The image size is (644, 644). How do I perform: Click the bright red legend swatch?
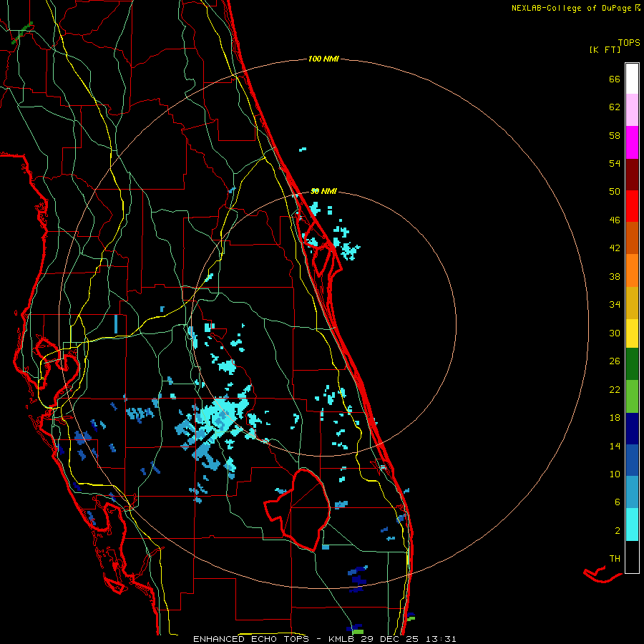tap(632, 206)
